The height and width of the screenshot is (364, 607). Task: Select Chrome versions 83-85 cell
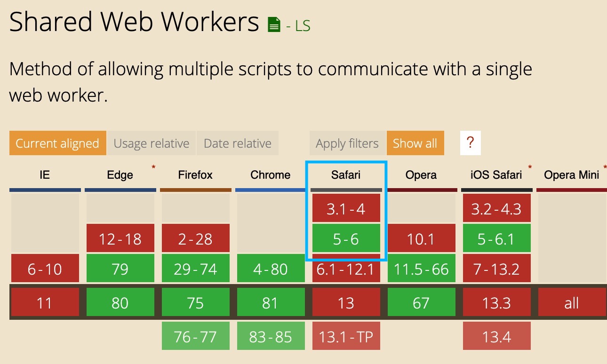pos(271,336)
